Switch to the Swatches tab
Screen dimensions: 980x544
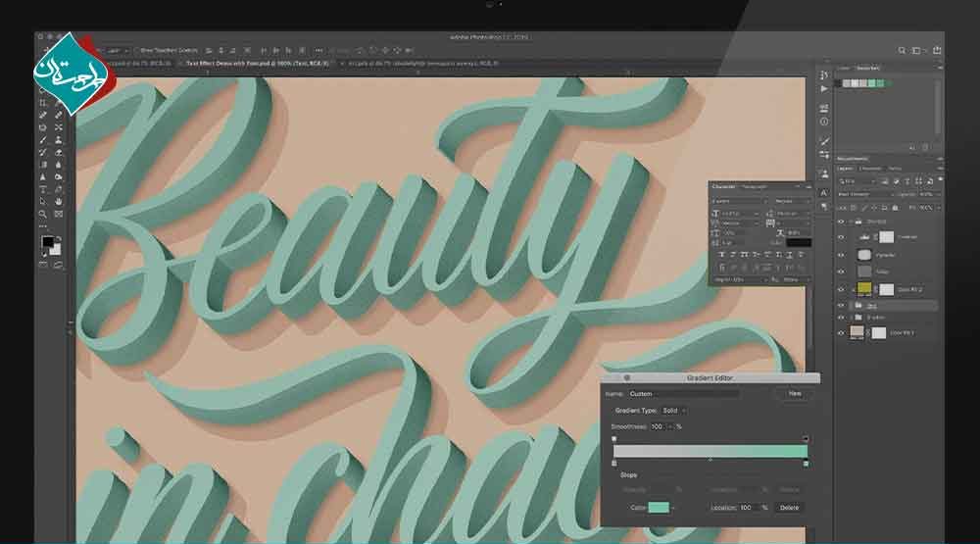[x=867, y=68]
